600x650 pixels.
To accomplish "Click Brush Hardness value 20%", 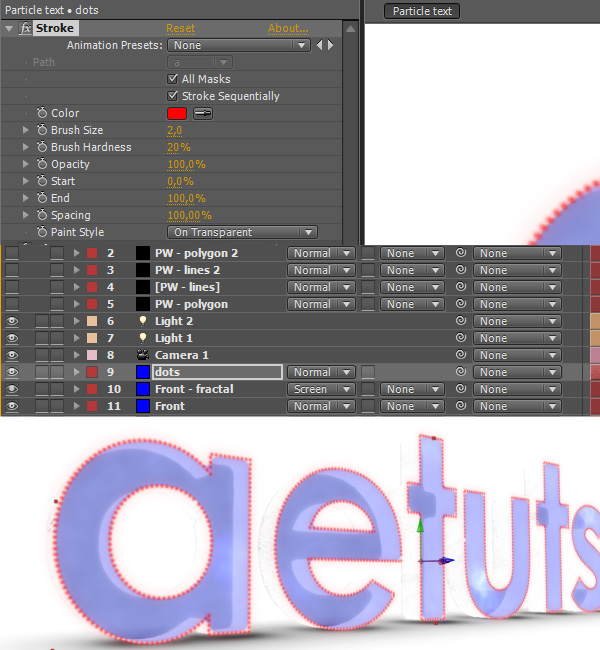I will (179, 147).
